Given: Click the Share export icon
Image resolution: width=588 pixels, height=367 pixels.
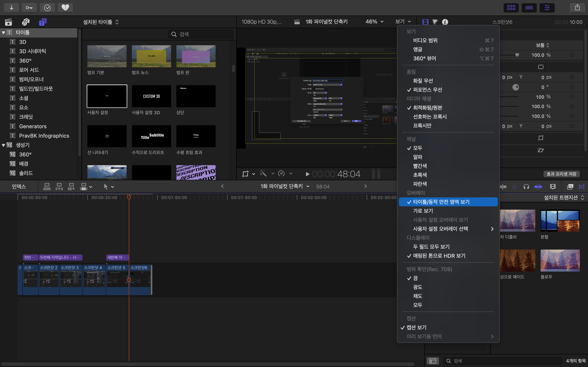Looking at the screenshot, I should (x=577, y=8).
